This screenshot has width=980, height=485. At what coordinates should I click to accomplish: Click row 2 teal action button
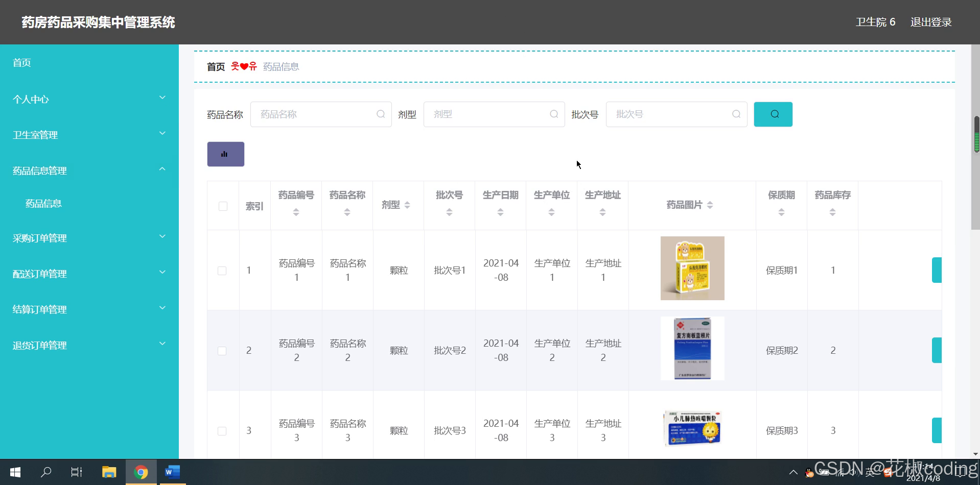click(937, 350)
